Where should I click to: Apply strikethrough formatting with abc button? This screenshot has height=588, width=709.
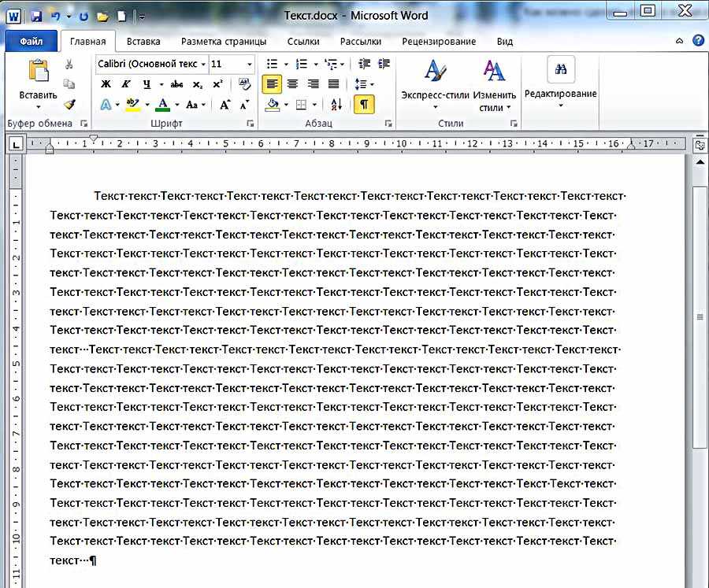pos(176,84)
